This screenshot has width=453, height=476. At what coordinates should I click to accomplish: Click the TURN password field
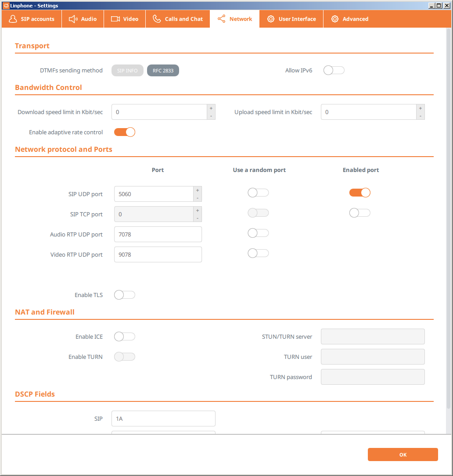[x=373, y=377]
